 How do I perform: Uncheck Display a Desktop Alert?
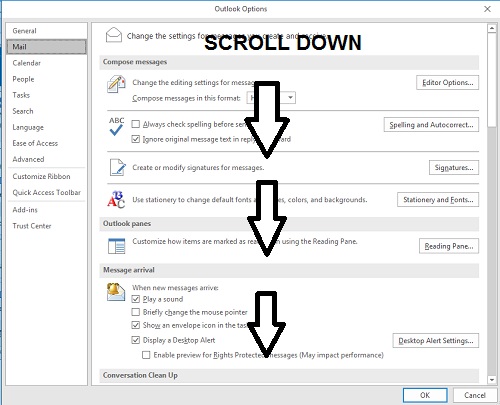[135, 340]
